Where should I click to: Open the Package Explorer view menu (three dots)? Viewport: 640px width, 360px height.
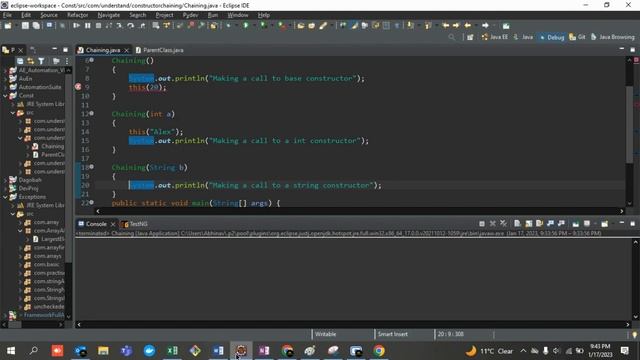click(x=67, y=61)
